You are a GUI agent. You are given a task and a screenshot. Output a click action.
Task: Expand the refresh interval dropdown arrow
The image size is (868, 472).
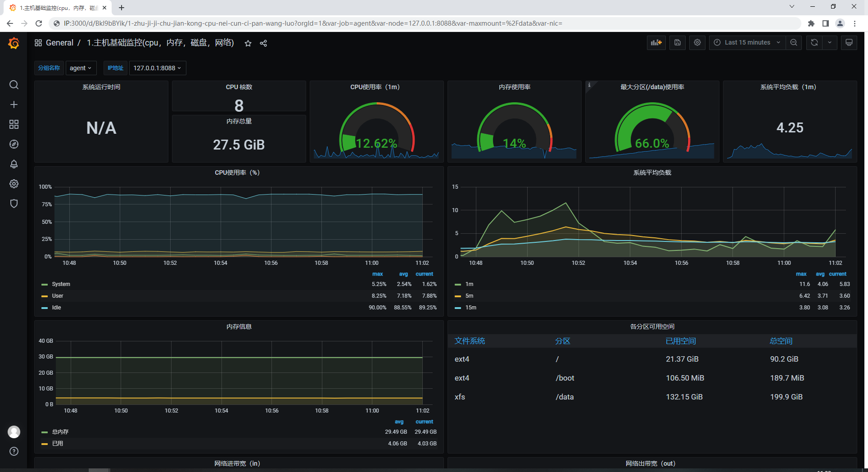(x=829, y=42)
